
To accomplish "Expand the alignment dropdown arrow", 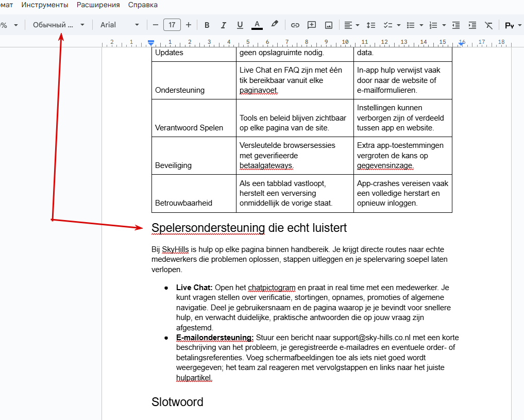I will (x=358, y=25).
